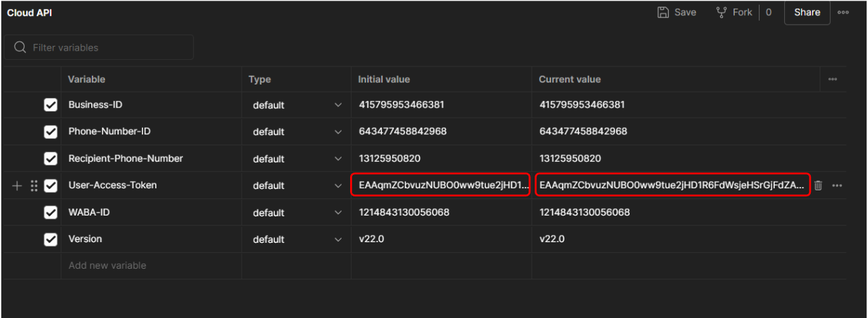Image resolution: width=868 pixels, height=318 pixels.
Task: Click the Add new variable field
Action: click(150, 265)
